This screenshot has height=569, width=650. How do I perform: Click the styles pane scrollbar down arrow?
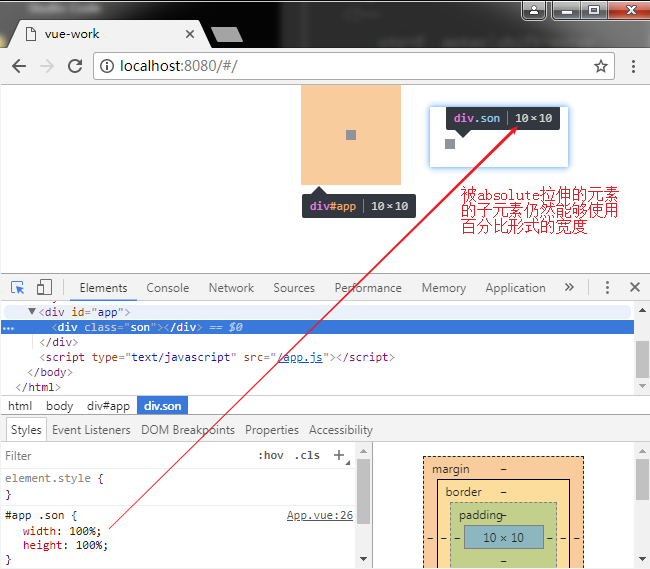(363, 558)
